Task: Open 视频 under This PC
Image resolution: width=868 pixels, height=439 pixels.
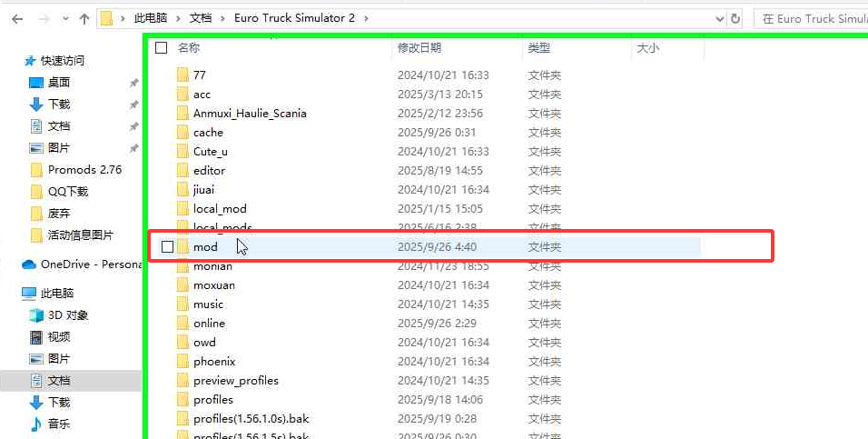Action: 59,337
